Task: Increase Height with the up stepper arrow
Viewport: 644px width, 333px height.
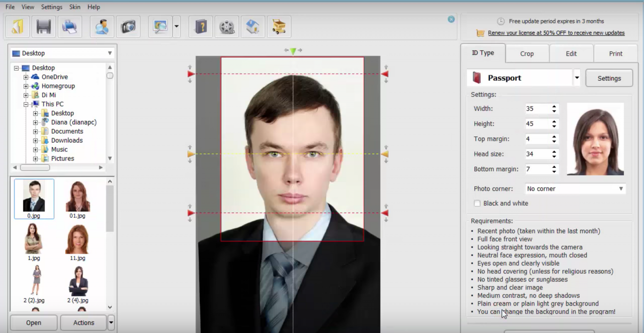Action: (x=554, y=121)
